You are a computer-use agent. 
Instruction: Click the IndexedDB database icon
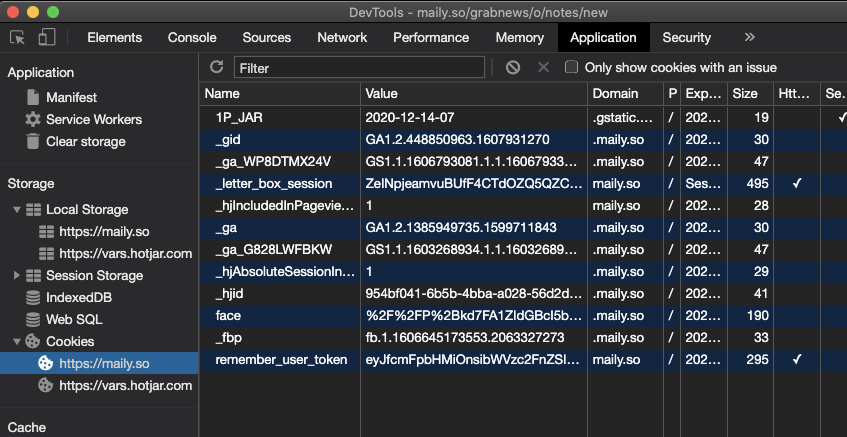pyautogui.click(x=33, y=298)
